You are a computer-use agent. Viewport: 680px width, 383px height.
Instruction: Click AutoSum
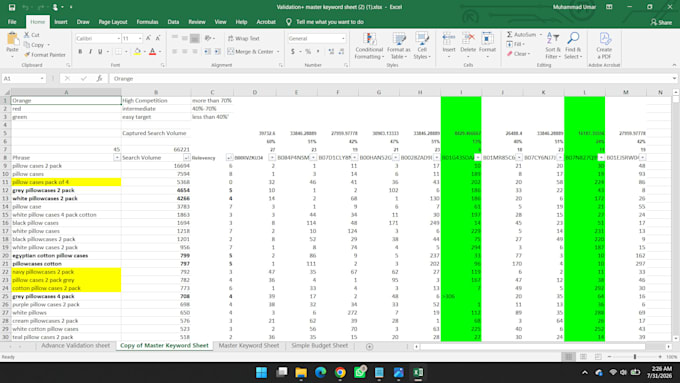(522, 35)
